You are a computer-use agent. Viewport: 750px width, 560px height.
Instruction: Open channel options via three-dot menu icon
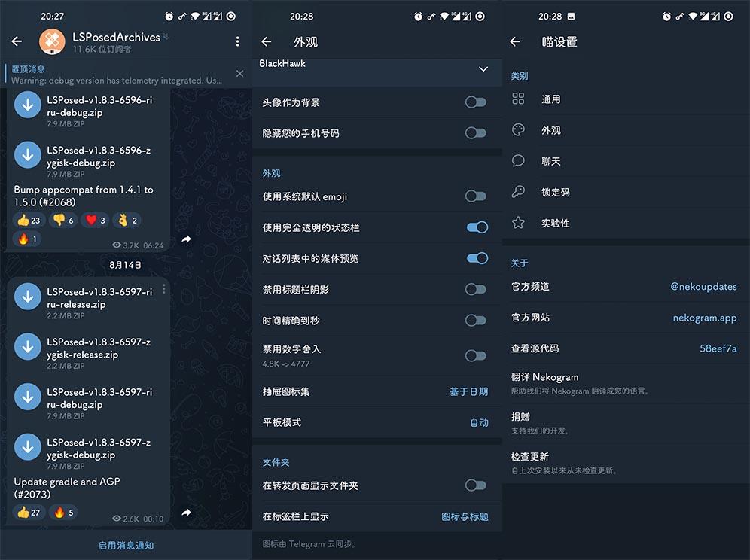(x=237, y=41)
